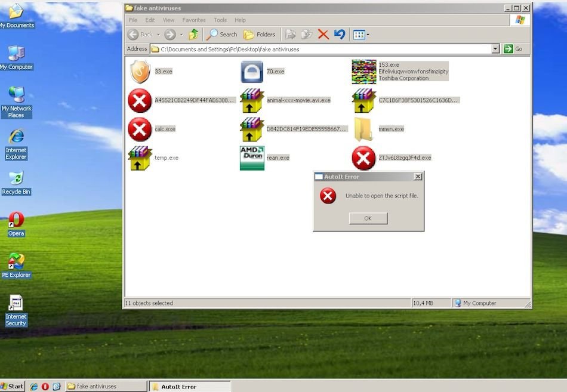The width and height of the screenshot is (567, 392).
Task: Toggle the Folders pane button
Action: [x=259, y=35]
